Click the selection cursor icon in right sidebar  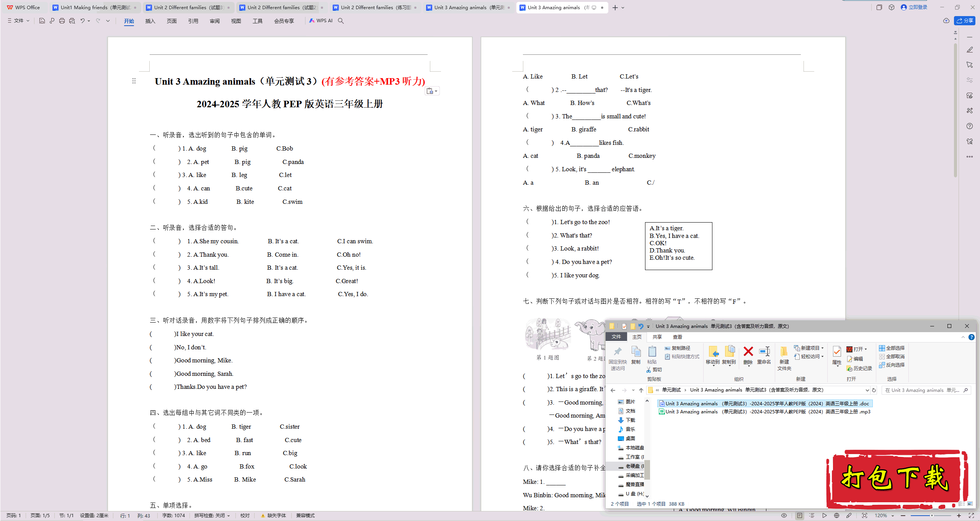(x=970, y=65)
